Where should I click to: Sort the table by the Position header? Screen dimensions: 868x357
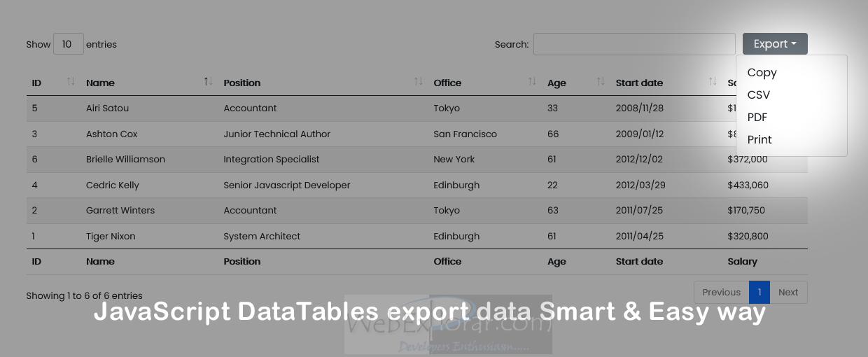(242, 83)
